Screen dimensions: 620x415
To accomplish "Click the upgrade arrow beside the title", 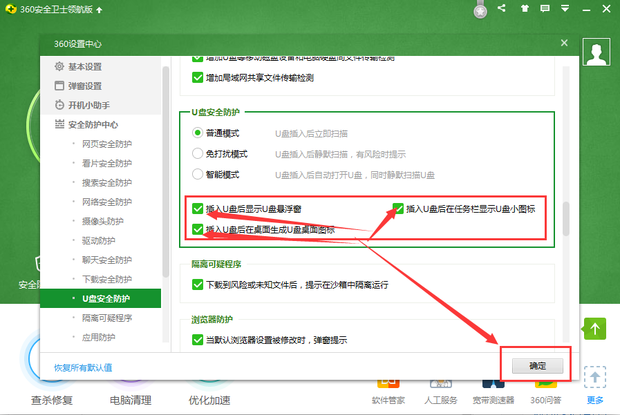I will tap(99, 10).
